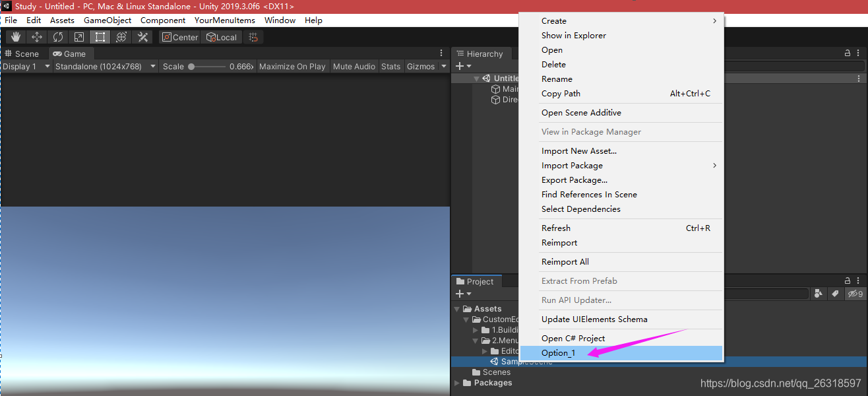Viewport: 868px width, 396px height.
Task: Choose Export Package... in context menu
Action: pyautogui.click(x=622, y=180)
